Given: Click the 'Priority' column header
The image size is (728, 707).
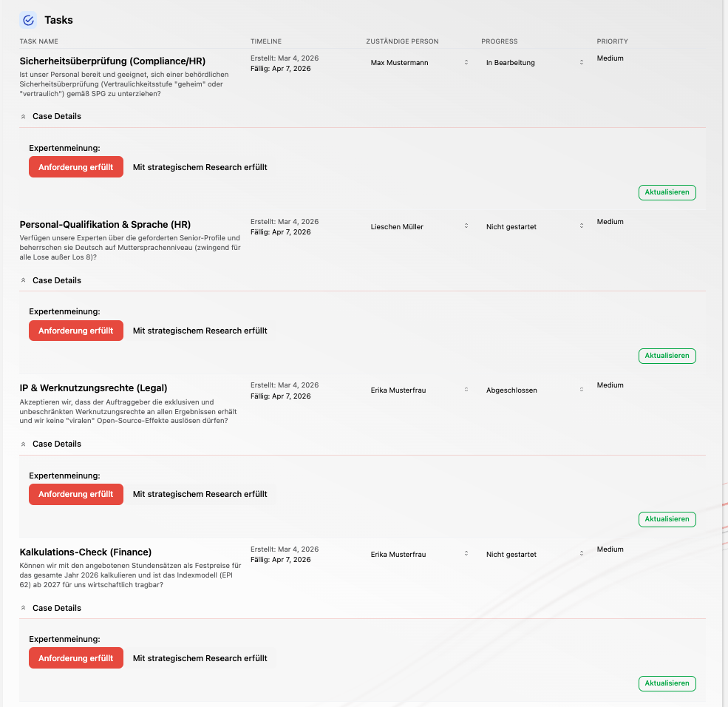Looking at the screenshot, I should [612, 41].
